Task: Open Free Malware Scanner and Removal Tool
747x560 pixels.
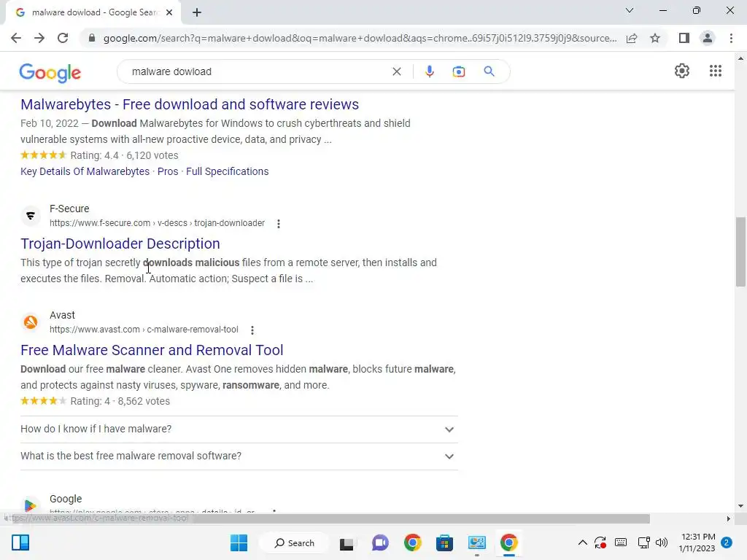Action: click(152, 351)
